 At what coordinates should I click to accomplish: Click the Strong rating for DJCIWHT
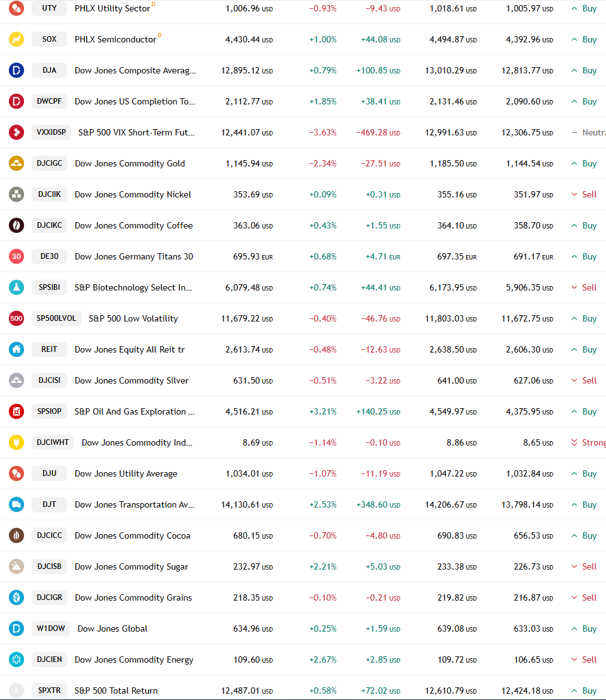point(588,442)
